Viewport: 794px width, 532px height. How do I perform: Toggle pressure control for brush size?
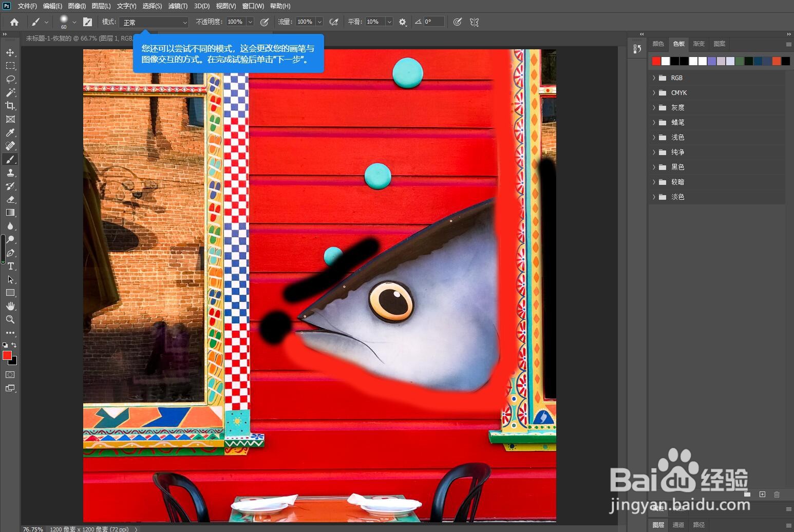coord(458,22)
